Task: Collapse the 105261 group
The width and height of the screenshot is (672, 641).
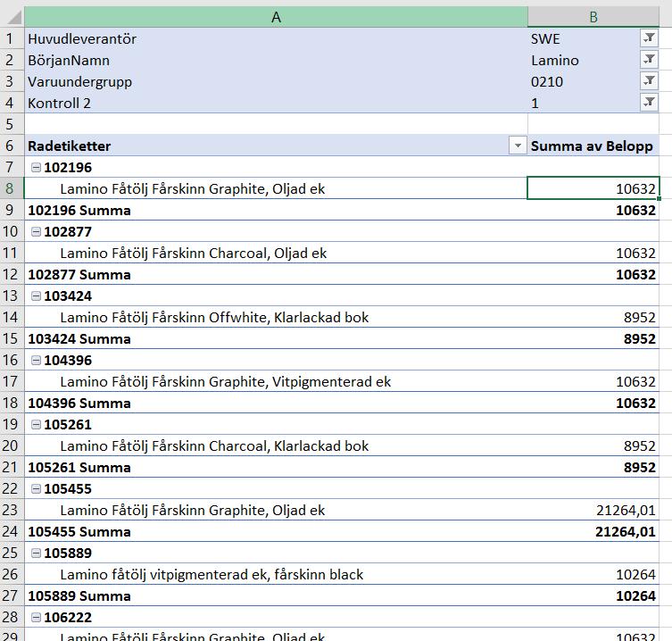Action: point(37,424)
